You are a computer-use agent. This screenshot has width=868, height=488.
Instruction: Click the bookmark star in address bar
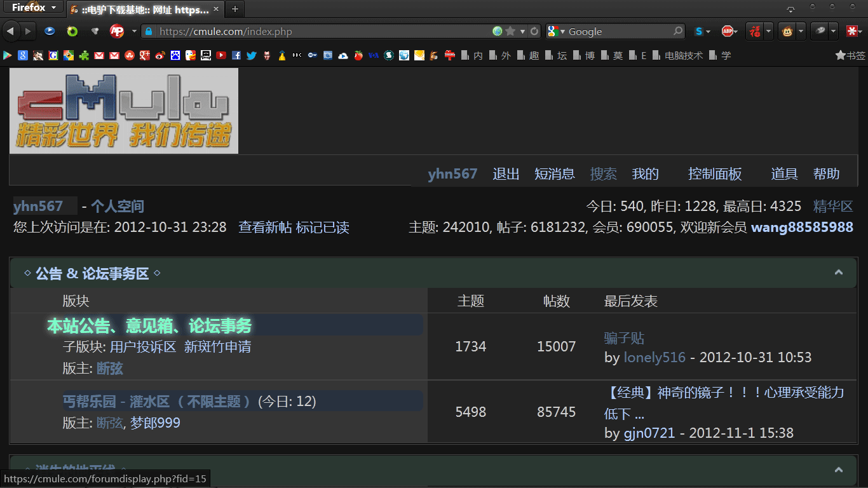[510, 31]
